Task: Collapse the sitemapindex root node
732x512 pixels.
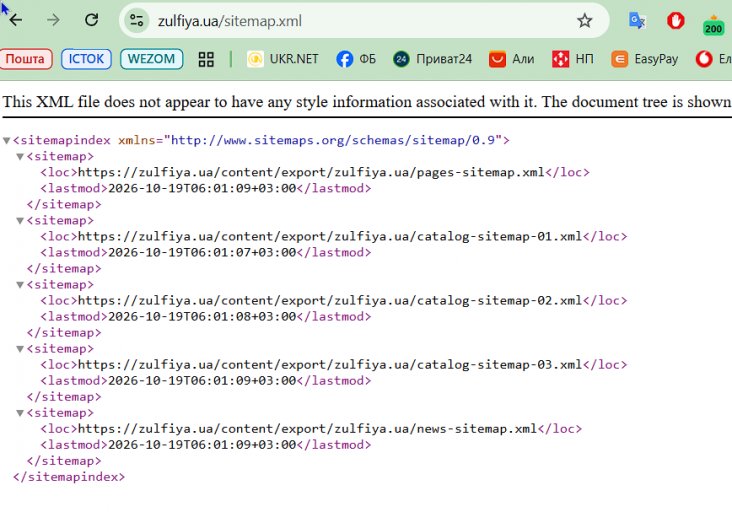Action: click(x=7, y=140)
